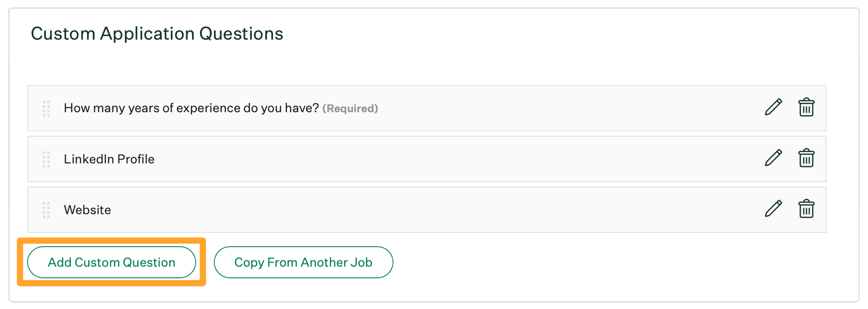The width and height of the screenshot is (868, 309).
Task: Click the LinkedIn Profile pencil edit icon
Action: (x=773, y=159)
